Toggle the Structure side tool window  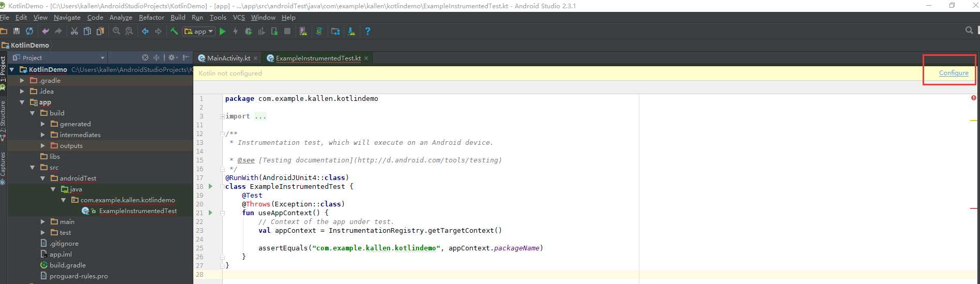[x=3, y=118]
